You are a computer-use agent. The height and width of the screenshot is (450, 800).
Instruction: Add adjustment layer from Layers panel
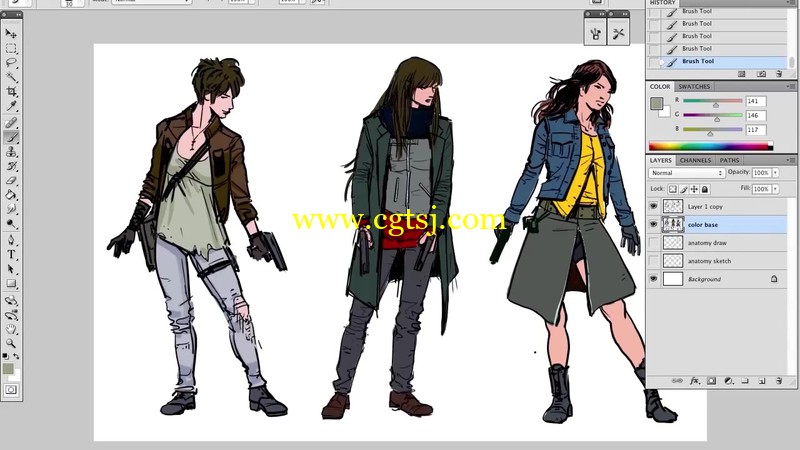[x=729, y=381]
